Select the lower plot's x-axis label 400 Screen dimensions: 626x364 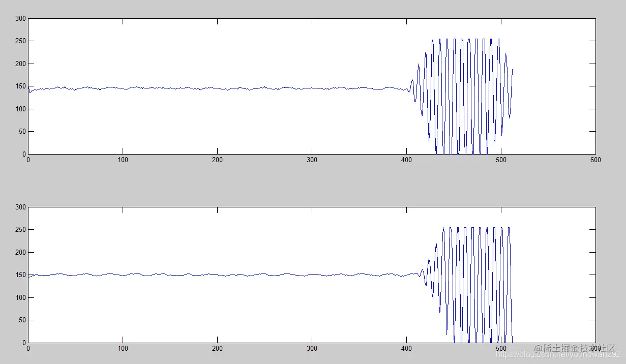(x=406, y=348)
